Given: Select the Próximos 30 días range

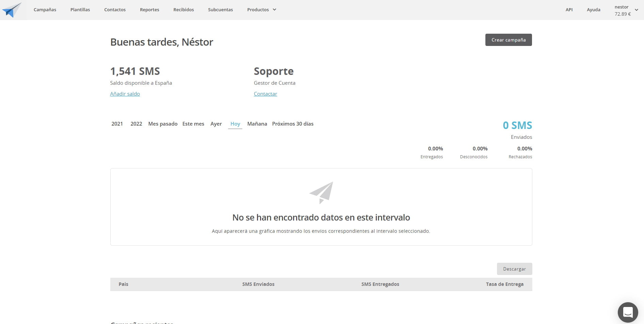Looking at the screenshot, I should coord(293,124).
